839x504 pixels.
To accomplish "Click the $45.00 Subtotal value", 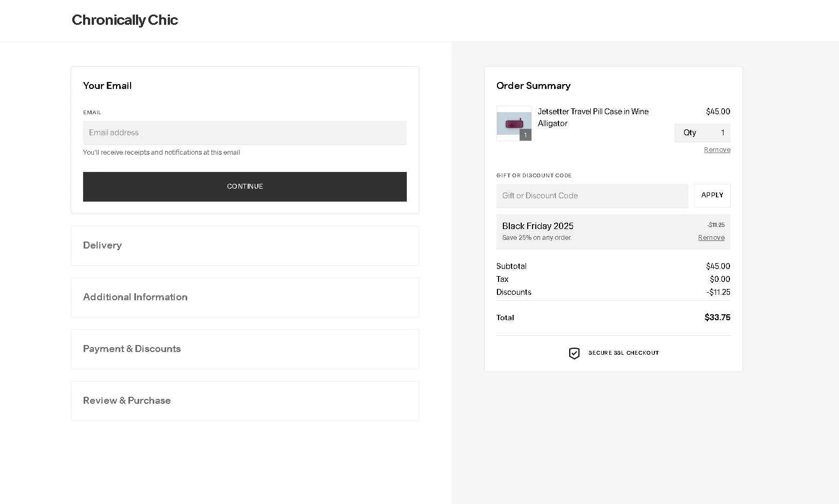I will point(718,266).
